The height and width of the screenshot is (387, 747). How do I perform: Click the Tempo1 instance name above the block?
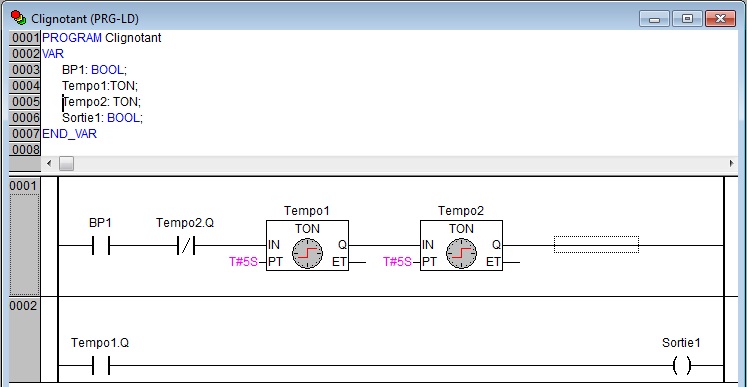click(307, 211)
